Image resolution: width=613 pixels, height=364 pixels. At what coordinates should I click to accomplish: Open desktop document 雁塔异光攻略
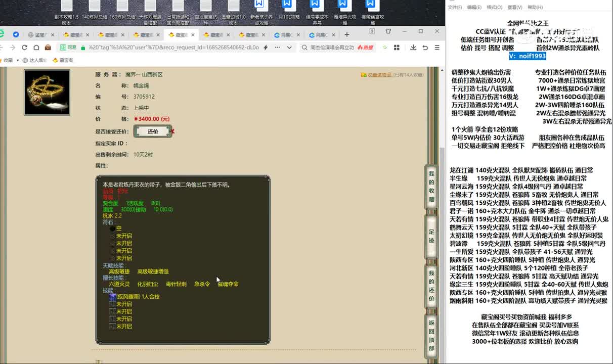(x=345, y=13)
